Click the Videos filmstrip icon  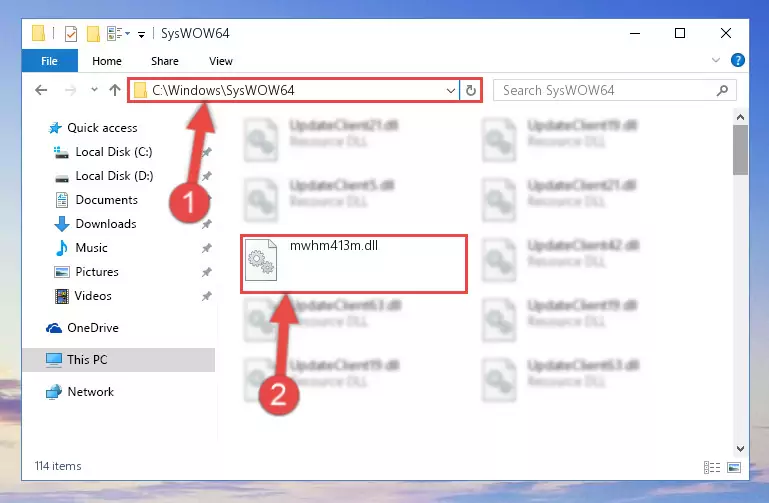[62, 296]
